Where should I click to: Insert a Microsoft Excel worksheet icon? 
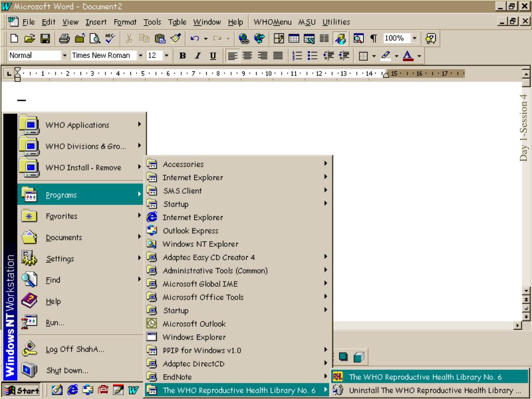pyautogui.click(x=309, y=38)
